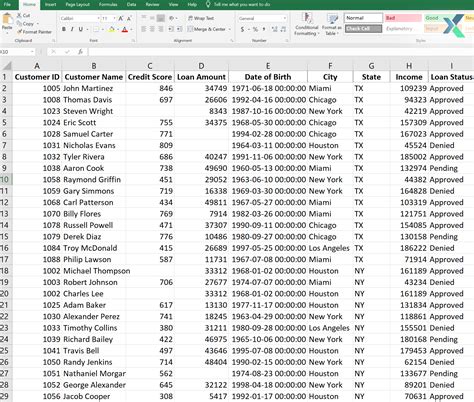Image resolution: width=474 pixels, height=402 pixels.
Task: Apply Percent Style format
Action: point(255,29)
